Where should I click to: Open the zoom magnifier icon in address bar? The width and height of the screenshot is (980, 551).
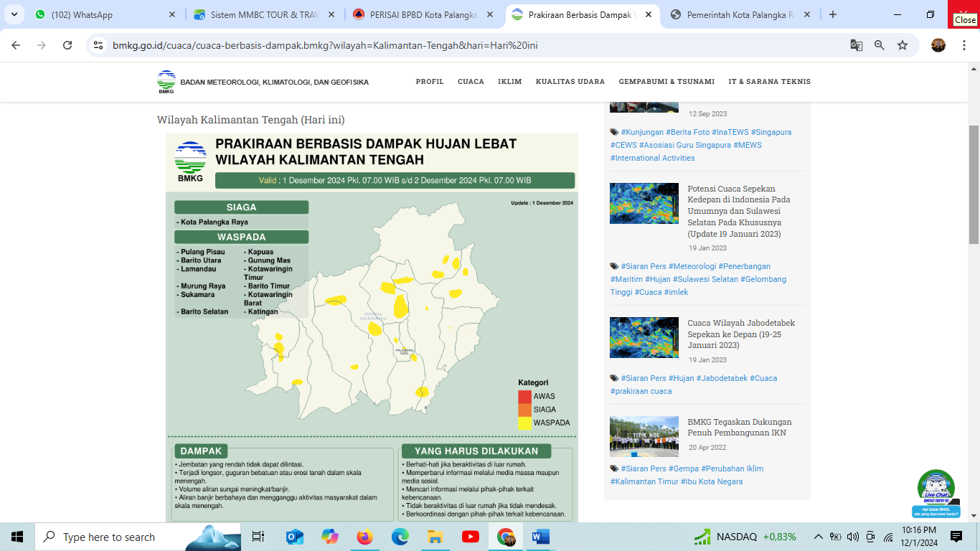880,45
